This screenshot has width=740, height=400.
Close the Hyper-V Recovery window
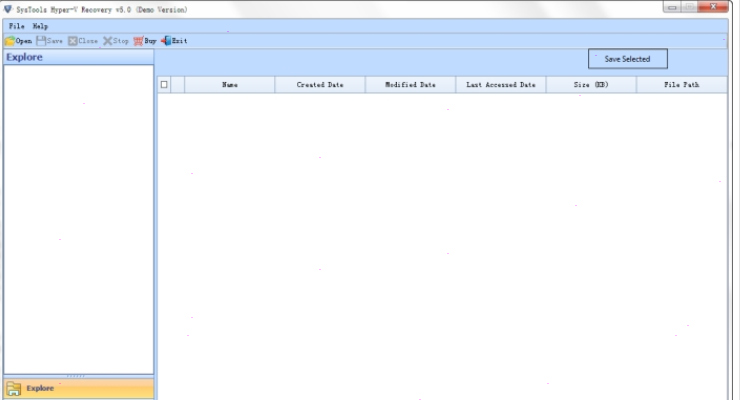[714, 7]
